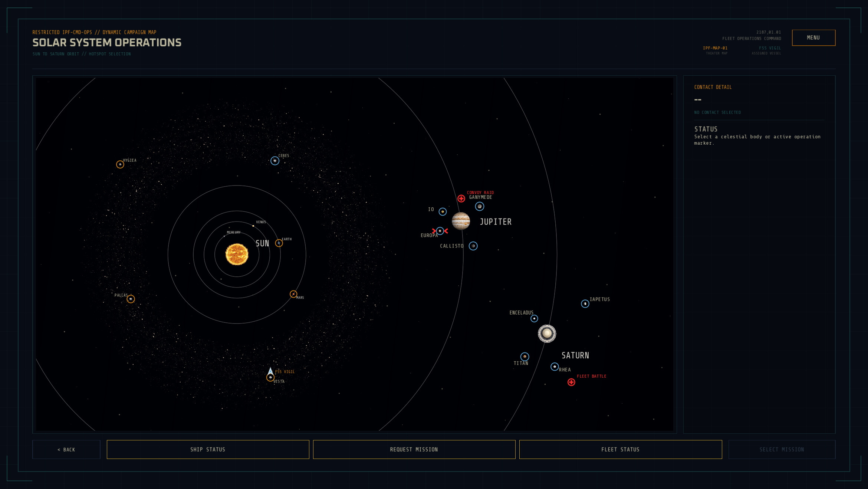
Task: Click the NO CONTACT SELECTED text
Action: pyautogui.click(x=717, y=112)
